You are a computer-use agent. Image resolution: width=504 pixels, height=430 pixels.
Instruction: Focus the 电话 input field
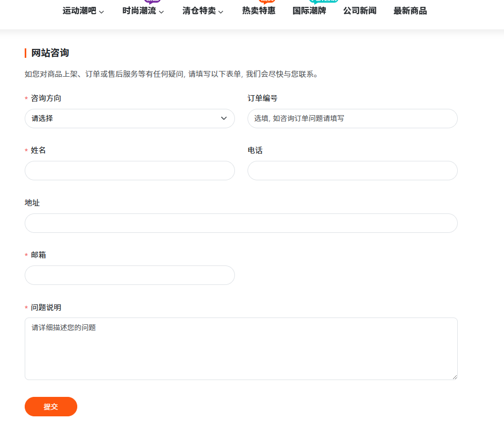[352, 170]
